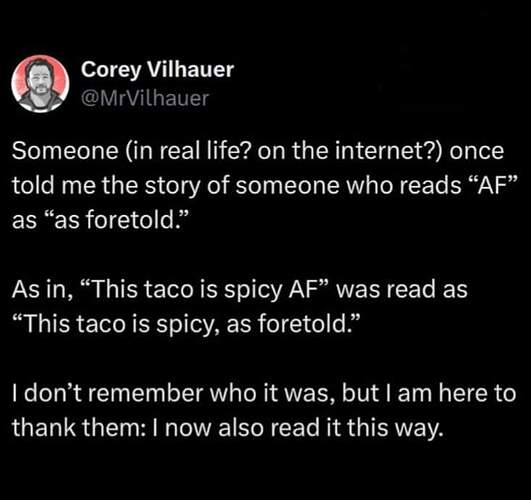
Task: Click the phrase "was read as"
Action: coord(402,290)
